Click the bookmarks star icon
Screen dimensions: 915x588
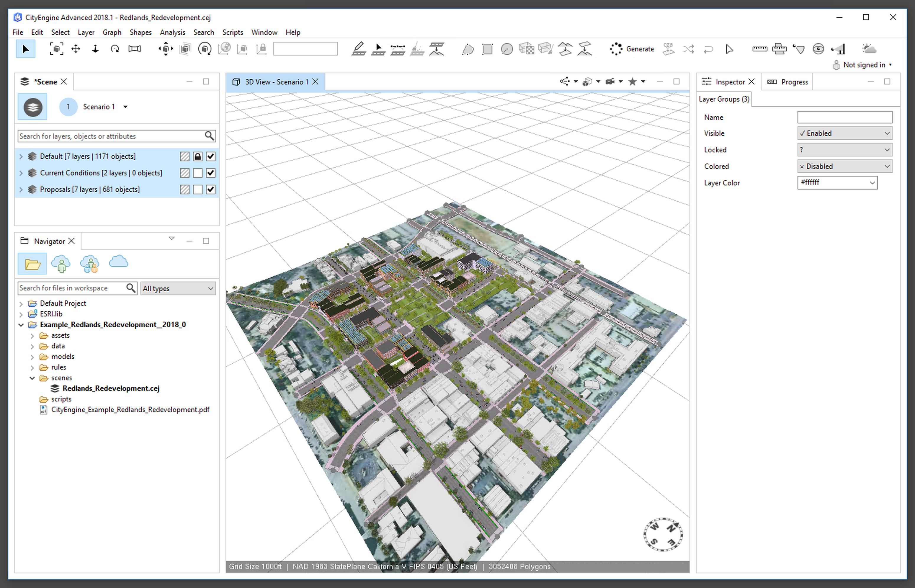tap(633, 82)
